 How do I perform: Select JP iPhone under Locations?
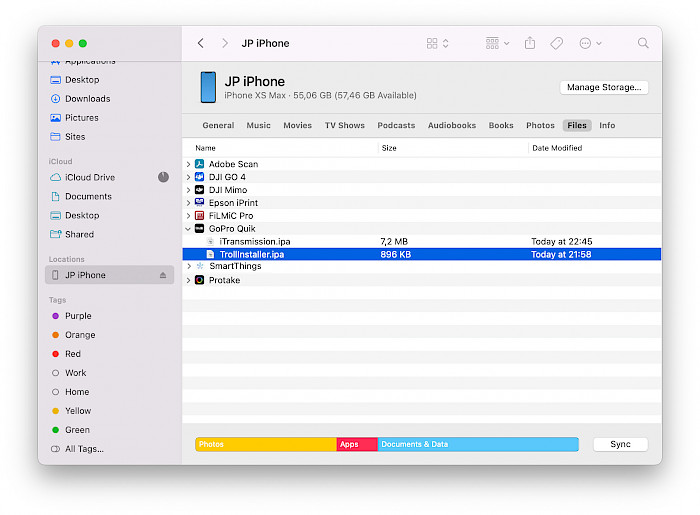pos(109,275)
